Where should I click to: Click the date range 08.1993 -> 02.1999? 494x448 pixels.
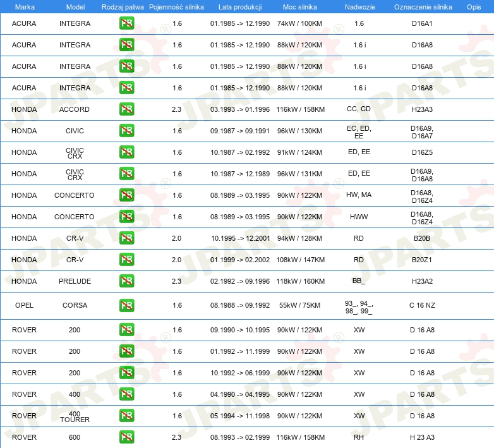click(x=240, y=437)
